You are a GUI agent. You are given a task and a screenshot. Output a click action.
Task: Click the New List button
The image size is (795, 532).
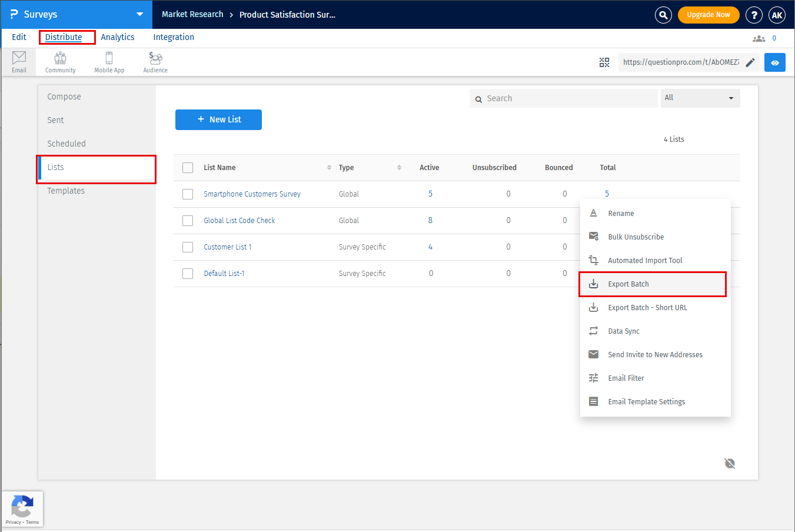pos(218,119)
